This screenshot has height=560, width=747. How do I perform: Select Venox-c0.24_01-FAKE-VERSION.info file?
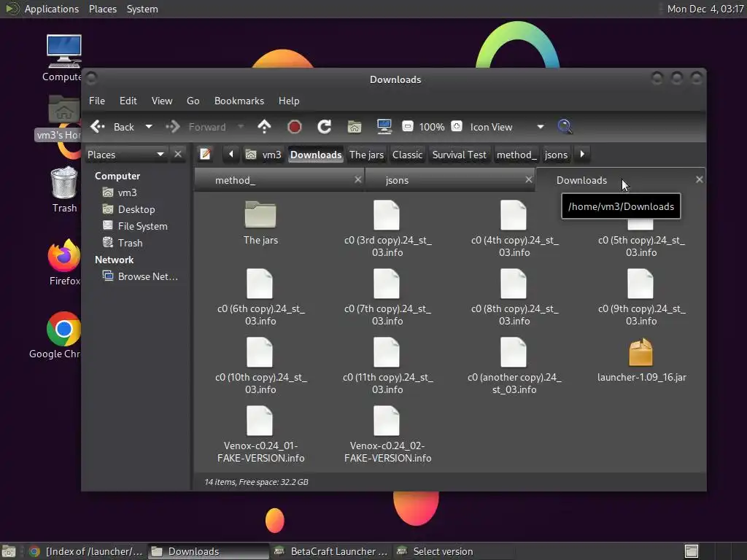260,421
